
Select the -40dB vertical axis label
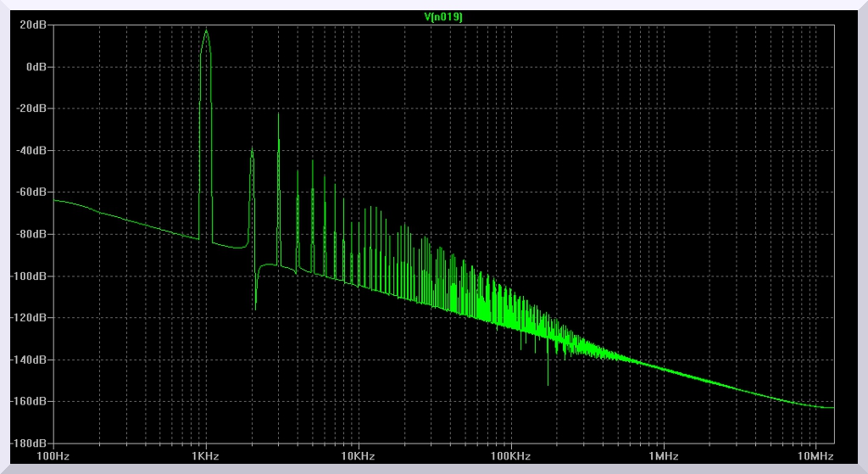click(x=31, y=150)
